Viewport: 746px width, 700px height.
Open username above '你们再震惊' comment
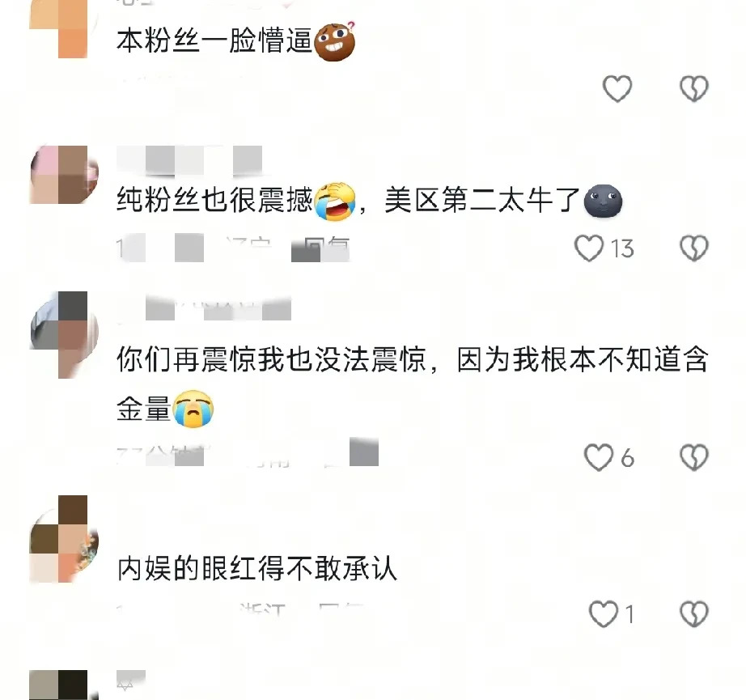tap(204, 308)
